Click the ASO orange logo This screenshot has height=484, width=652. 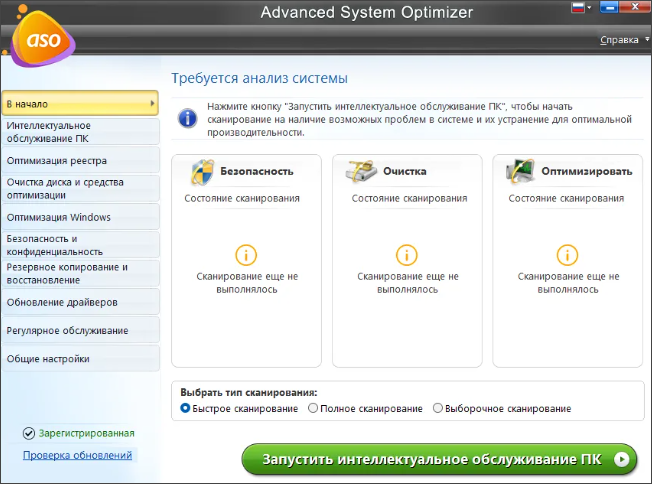tap(42, 39)
